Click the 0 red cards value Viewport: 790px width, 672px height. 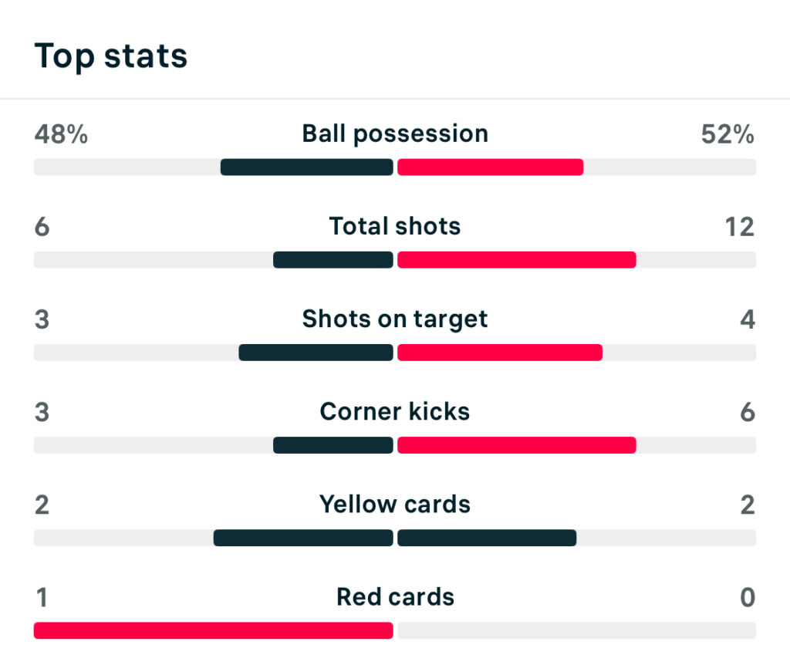[x=747, y=597]
